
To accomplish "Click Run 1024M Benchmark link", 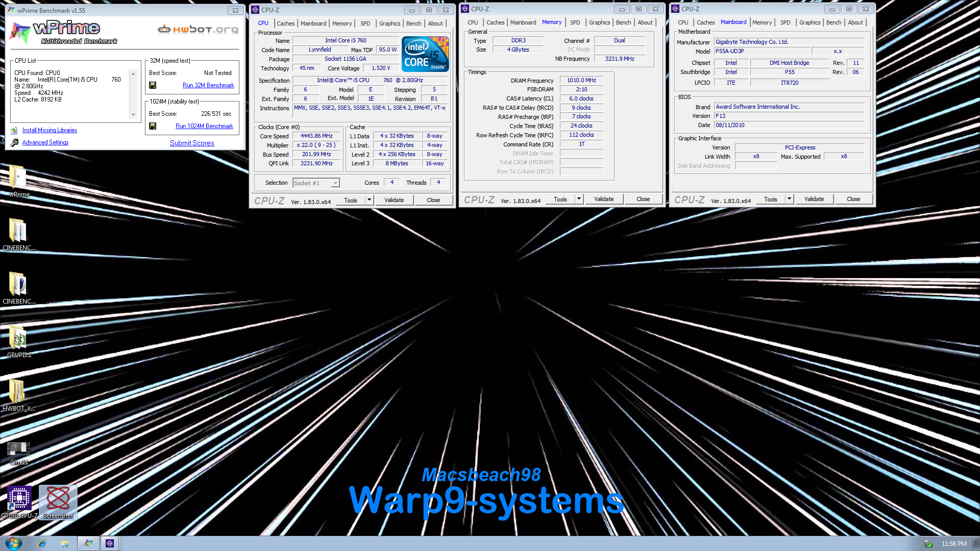I will pos(204,126).
